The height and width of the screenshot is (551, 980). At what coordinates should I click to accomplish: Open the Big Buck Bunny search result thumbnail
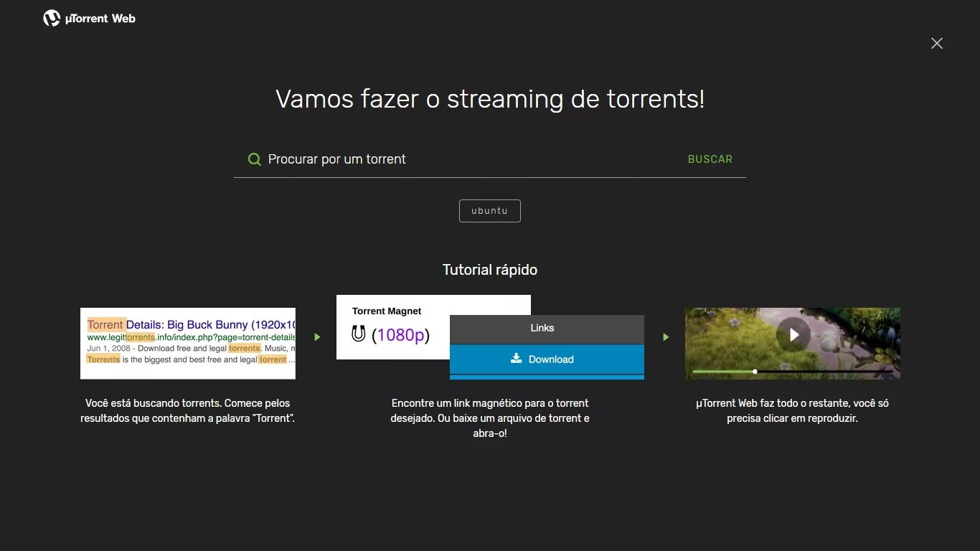point(188,344)
